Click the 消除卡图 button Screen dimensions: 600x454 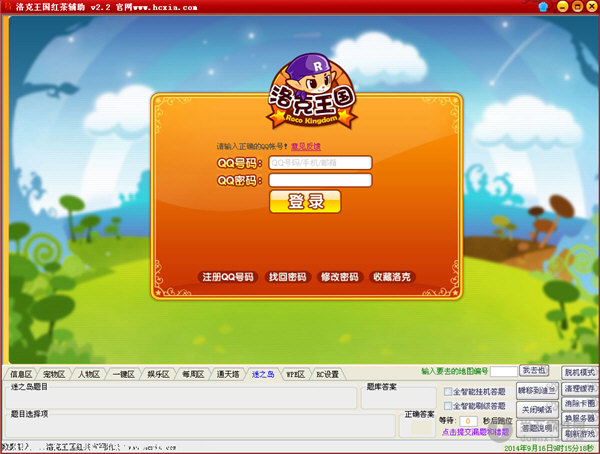[580, 403]
